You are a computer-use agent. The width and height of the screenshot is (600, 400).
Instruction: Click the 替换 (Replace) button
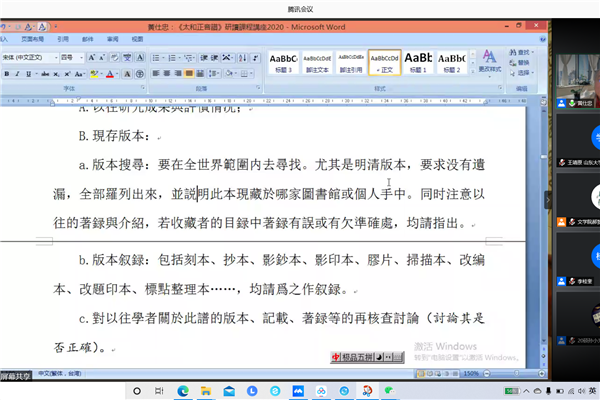click(x=523, y=63)
